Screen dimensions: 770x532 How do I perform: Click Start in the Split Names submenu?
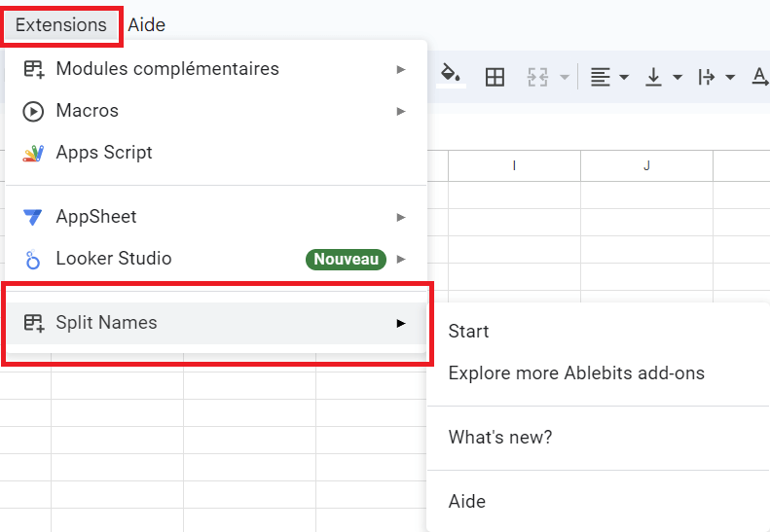click(469, 332)
